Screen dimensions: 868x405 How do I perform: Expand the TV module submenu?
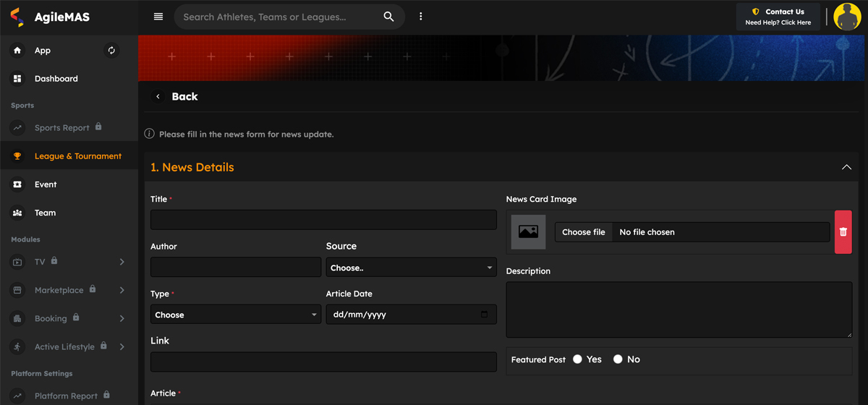[122, 262]
